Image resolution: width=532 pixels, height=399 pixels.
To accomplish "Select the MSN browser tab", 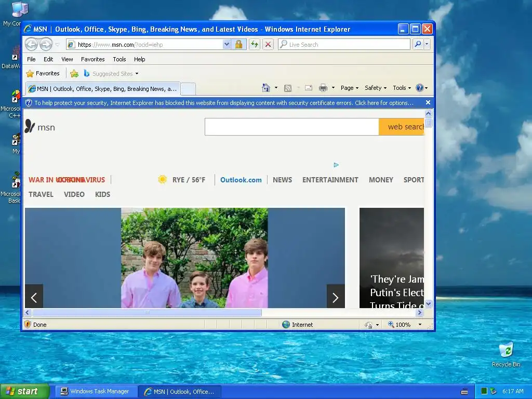I will click(103, 89).
